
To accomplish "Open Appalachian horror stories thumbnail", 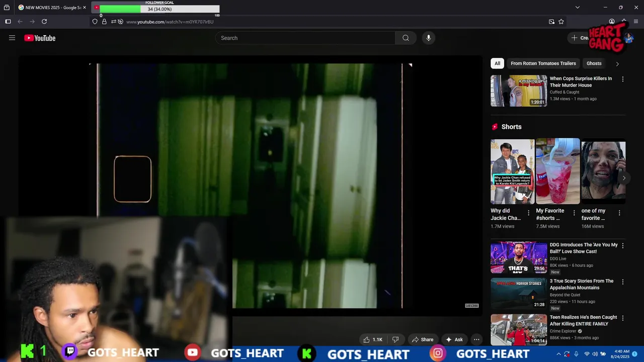I will pos(519,294).
